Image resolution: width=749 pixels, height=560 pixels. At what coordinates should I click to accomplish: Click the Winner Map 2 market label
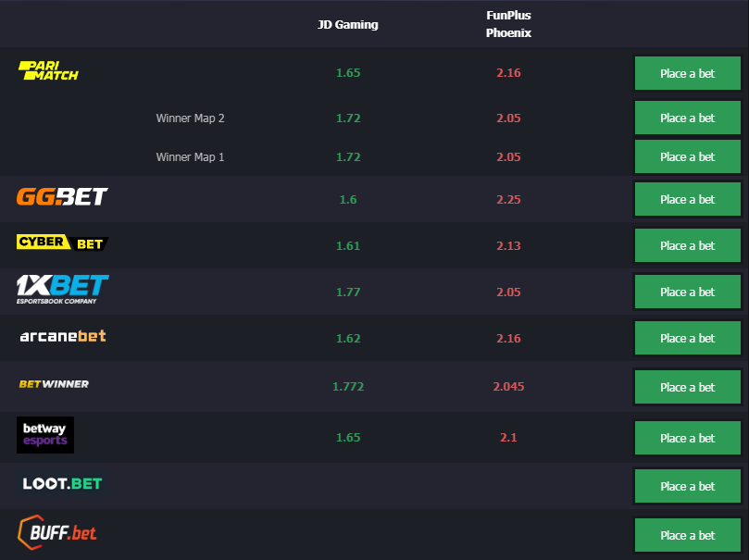[x=190, y=118]
